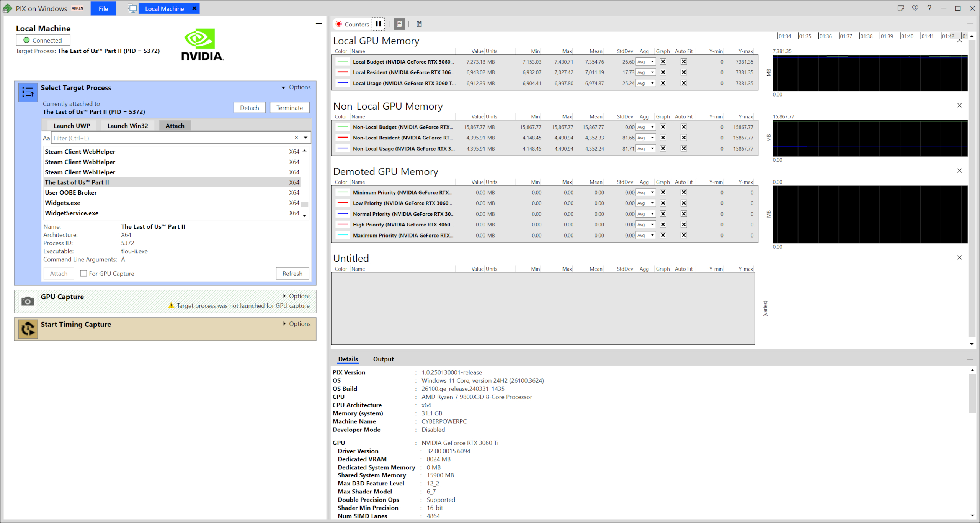This screenshot has width=980, height=523.
Task: Toggle the Aa case-sensitive filter icon
Action: tap(46, 138)
